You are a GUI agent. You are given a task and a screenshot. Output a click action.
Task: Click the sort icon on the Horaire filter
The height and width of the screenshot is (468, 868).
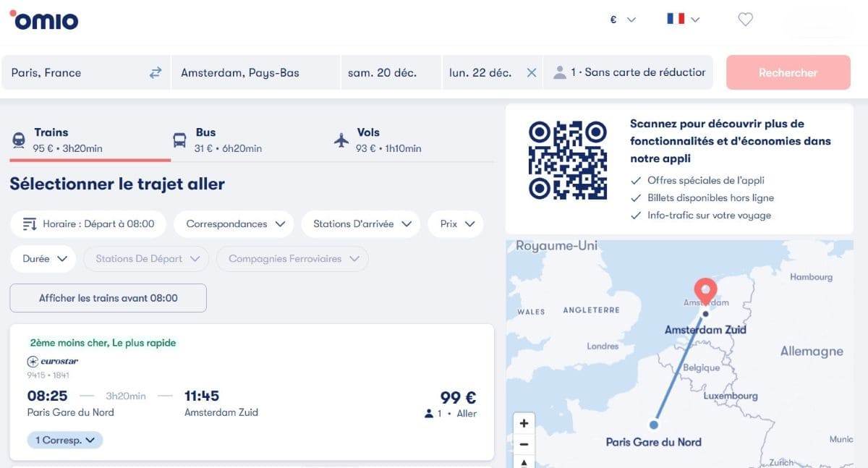(30, 224)
